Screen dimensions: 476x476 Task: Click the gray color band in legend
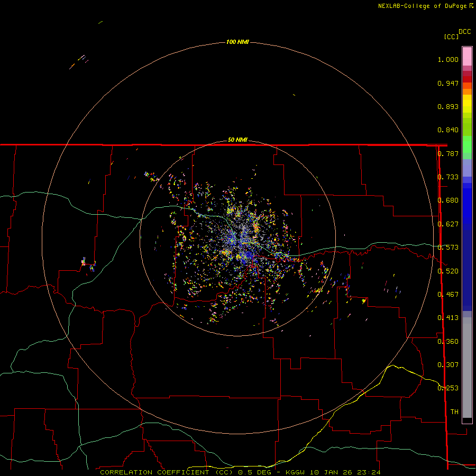[467, 368]
